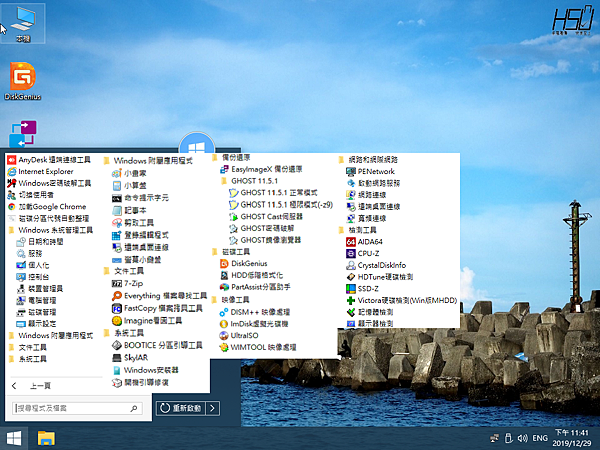
Task: Expand Windows system management tools folder
Action: click(x=51, y=230)
